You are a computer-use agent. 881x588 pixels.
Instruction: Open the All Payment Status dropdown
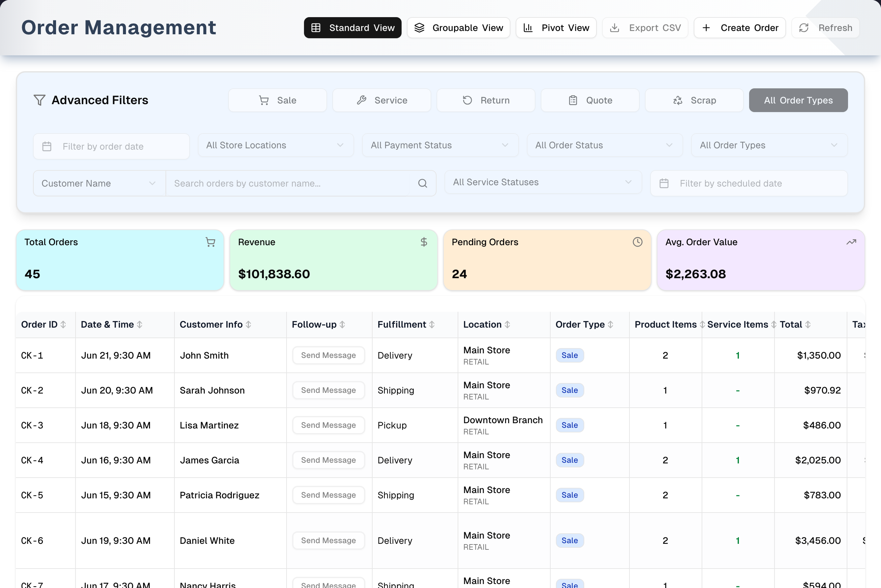(x=440, y=145)
